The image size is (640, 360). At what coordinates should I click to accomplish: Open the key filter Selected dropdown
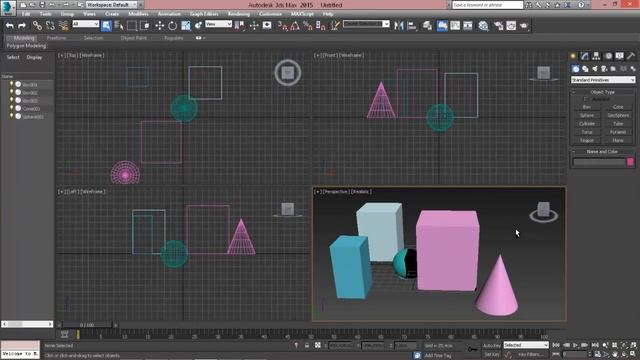click(526, 345)
